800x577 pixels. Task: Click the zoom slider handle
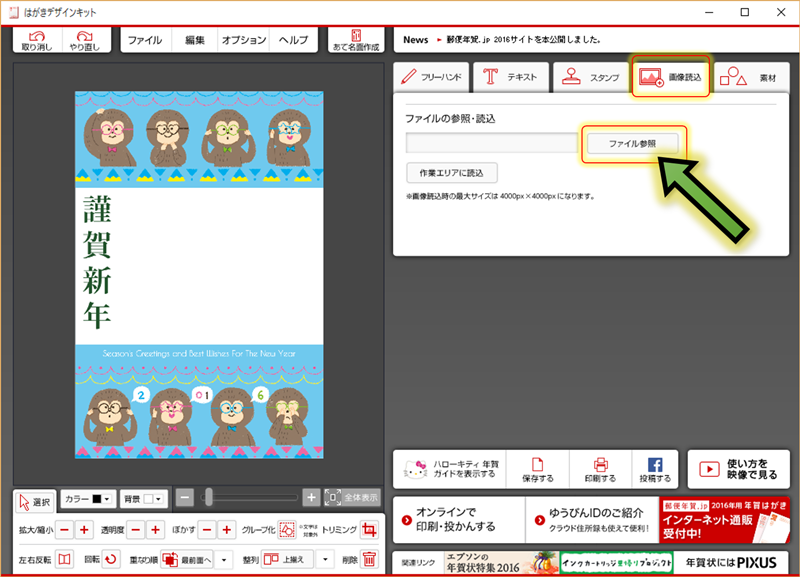click(x=208, y=497)
